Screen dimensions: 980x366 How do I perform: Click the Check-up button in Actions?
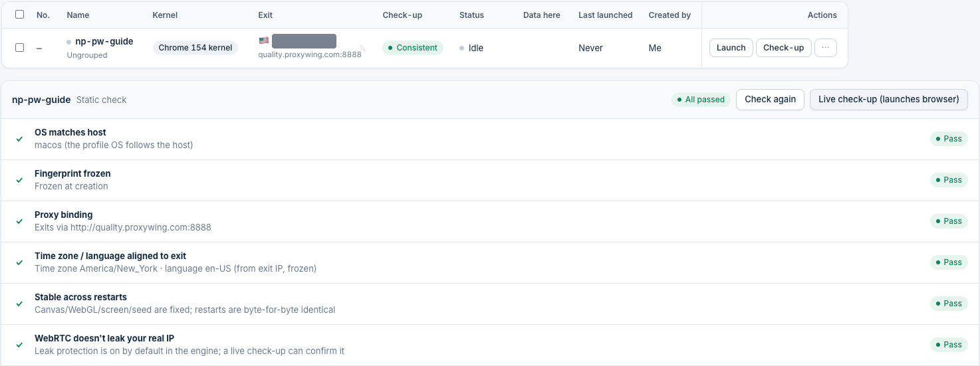(783, 48)
